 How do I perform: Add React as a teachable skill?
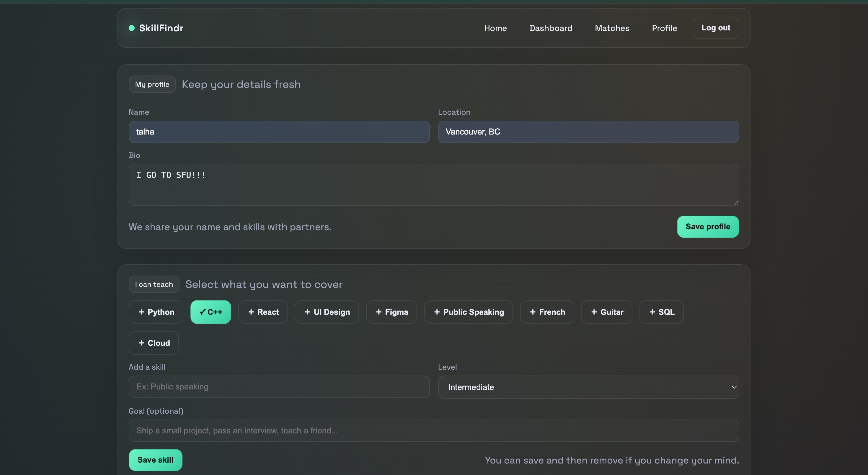point(263,312)
